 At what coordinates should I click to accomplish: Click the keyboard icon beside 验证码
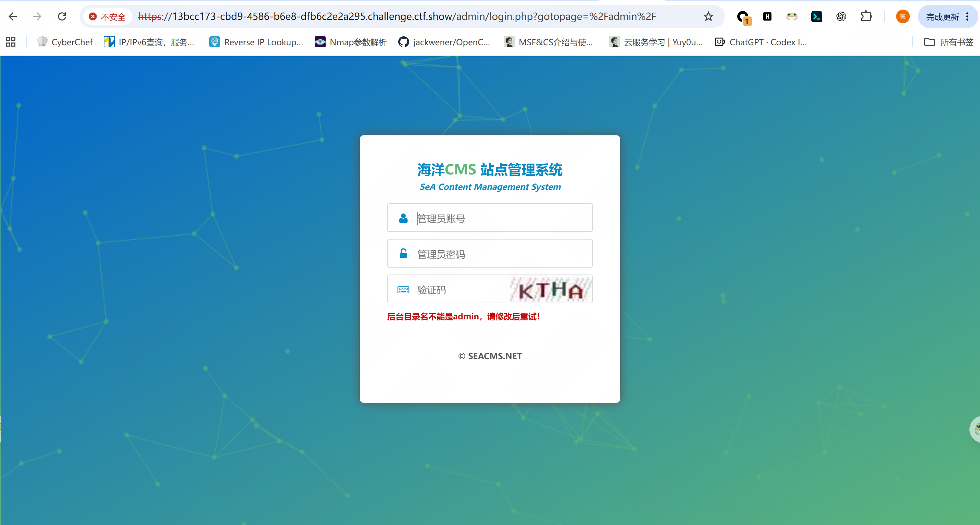[403, 290]
